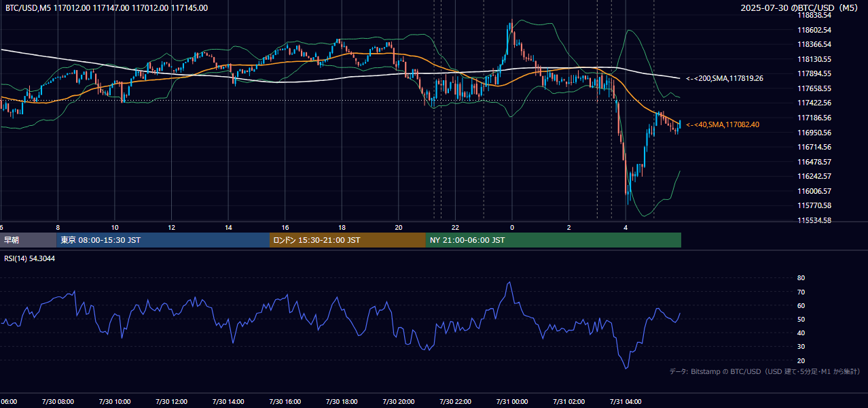Select price axis label 118130.55

click(x=814, y=59)
